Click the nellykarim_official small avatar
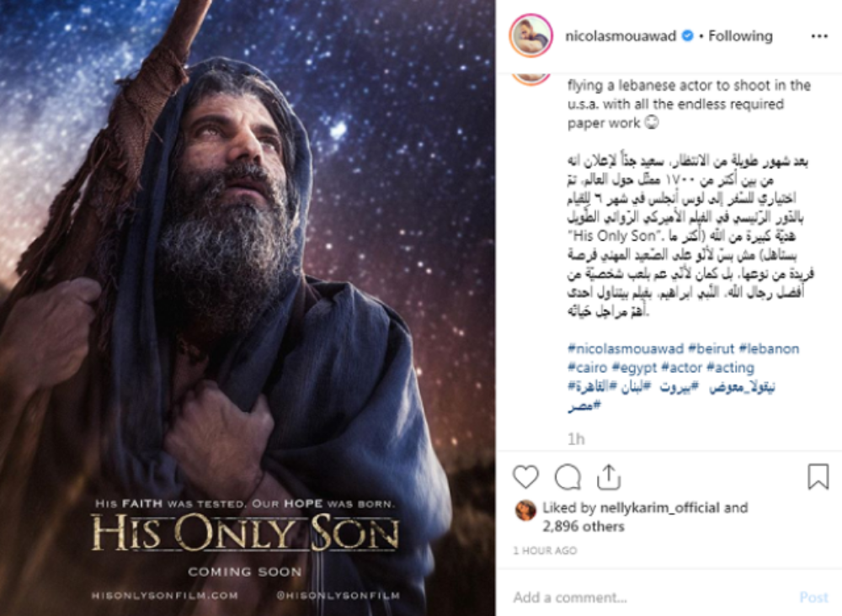Viewport: 842px width, 616px height. tap(525, 510)
